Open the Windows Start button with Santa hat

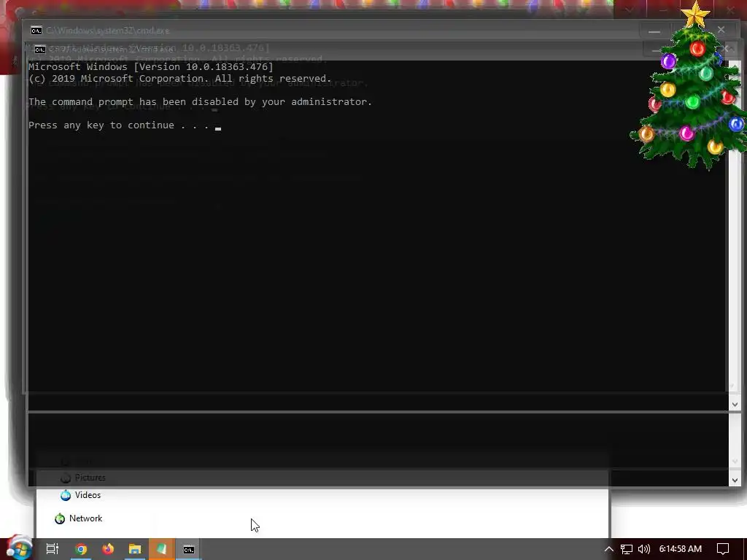point(19,548)
